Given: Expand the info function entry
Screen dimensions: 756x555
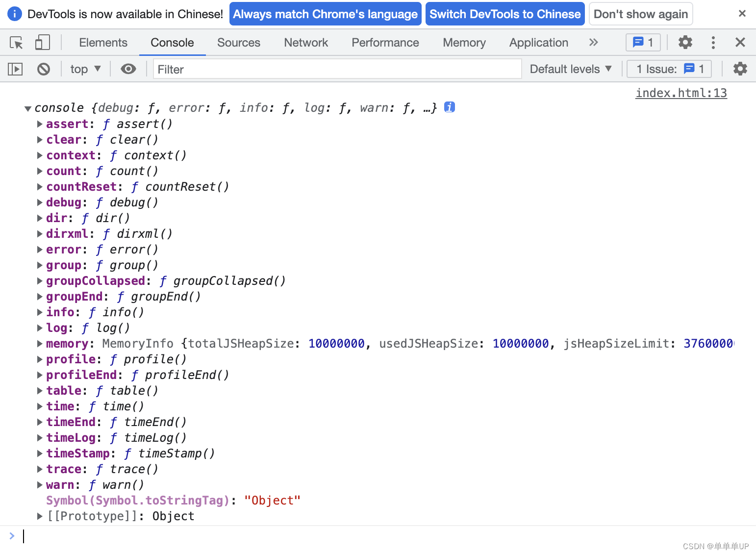Looking at the screenshot, I should tap(40, 312).
